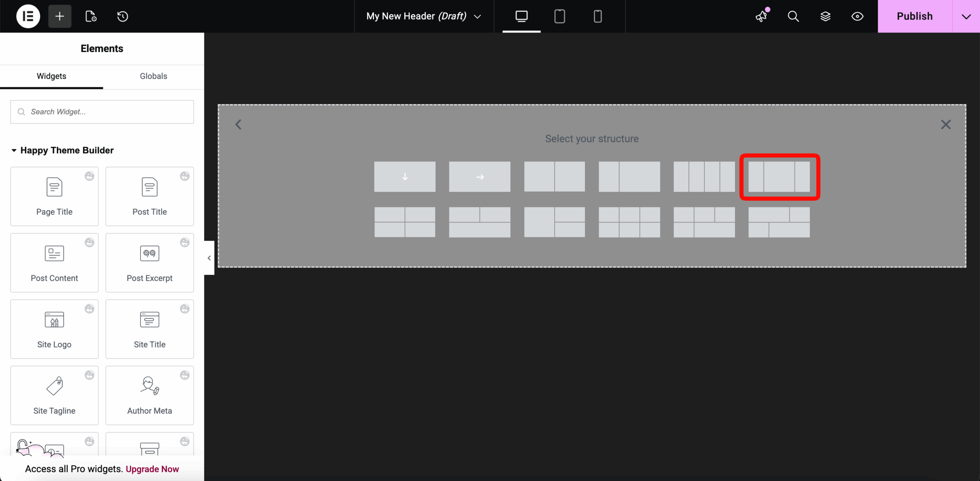The image size is (980, 481).
Task: Click the Publish button
Action: pyautogui.click(x=915, y=16)
